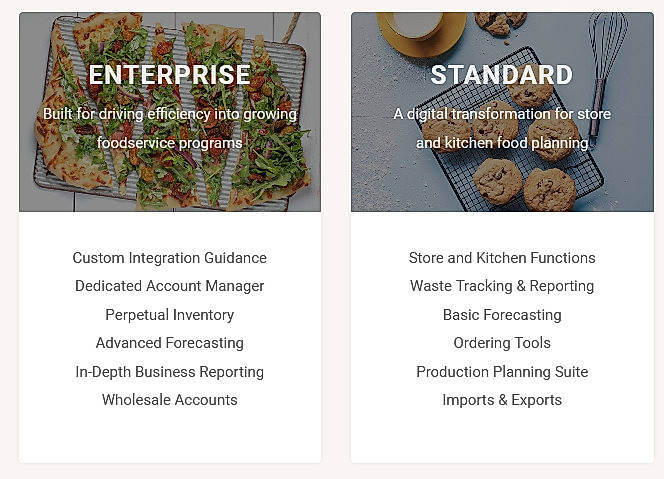The height and width of the screenshot is (479, 664).
Task: Click Wholesale Accounts feature
Action: [169, 400]
